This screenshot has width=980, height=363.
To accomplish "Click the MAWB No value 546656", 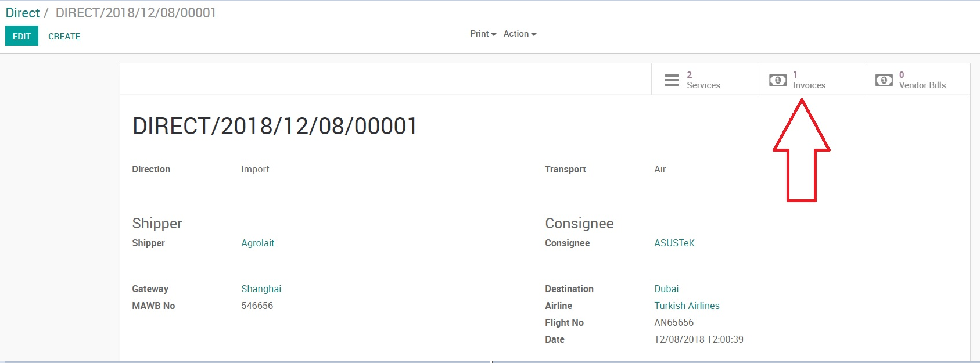I will click(x=257, y=306).
